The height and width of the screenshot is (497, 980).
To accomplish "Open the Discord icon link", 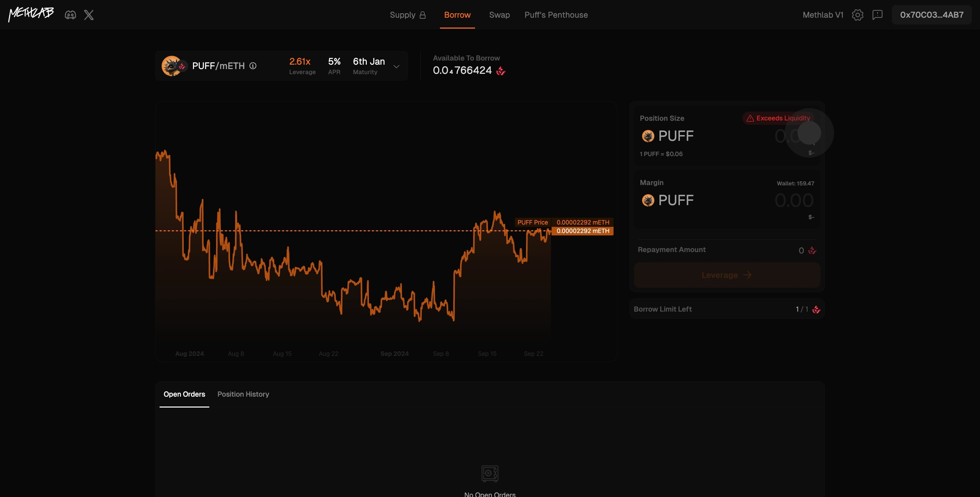I will pyautogui.click(x=70, y=15).
